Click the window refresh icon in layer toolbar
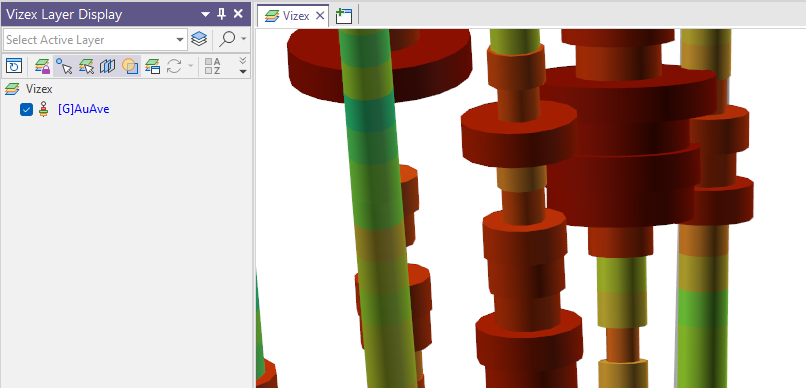 [x=14, y=66]
